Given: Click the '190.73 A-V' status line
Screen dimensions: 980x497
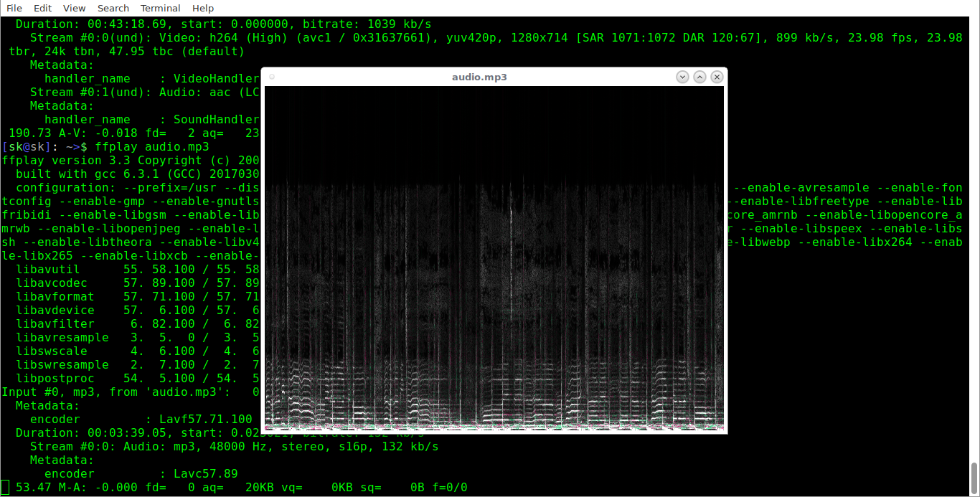Looking at the screenshot, I should (x=134, y=133).
